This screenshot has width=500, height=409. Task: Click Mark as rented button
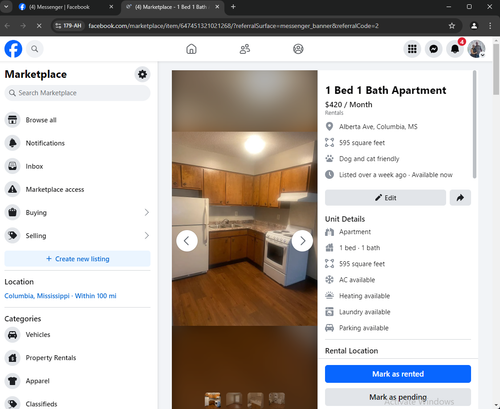click(x=398, y=374)
